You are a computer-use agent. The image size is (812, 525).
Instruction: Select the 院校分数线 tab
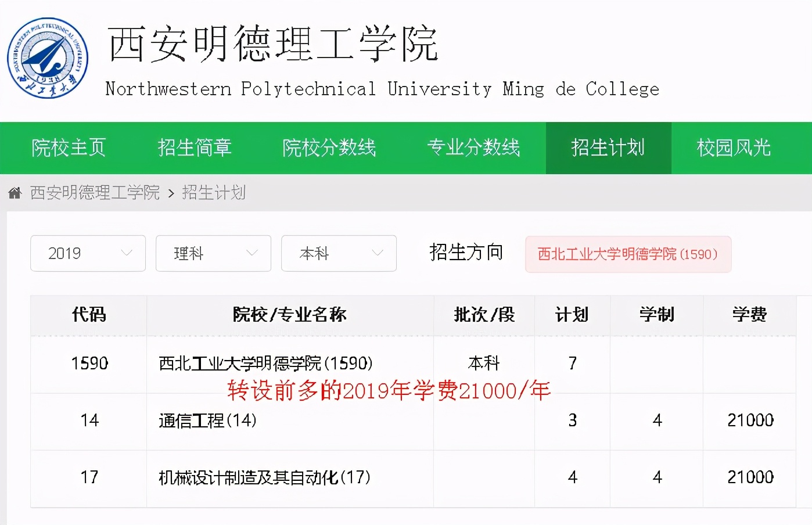click(x=329, y=148)
